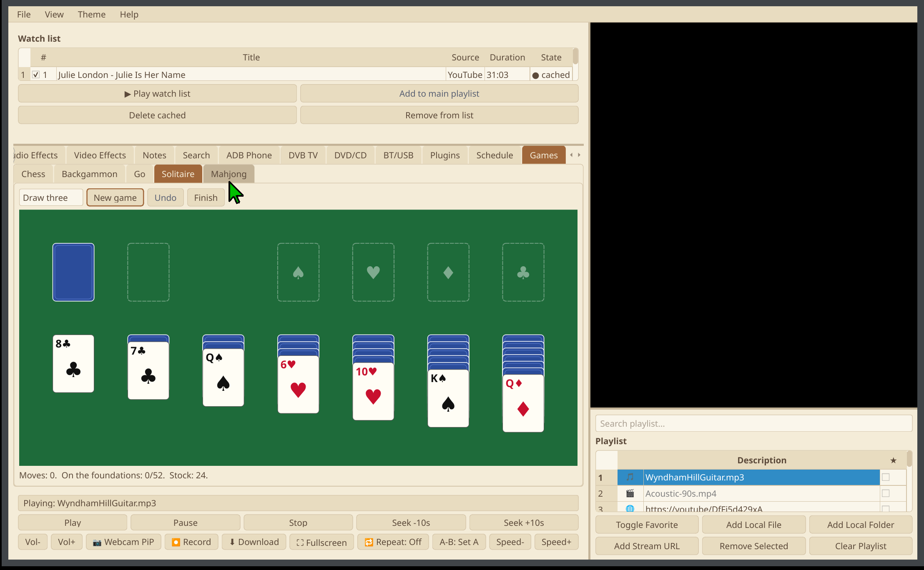Click the hearts foundation slot
The width and height of the screenshot is (924, 570).
[x=373, y=272]
